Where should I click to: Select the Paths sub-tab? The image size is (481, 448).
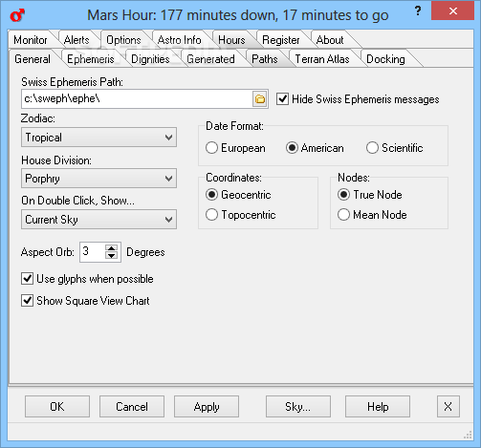[265, 59]
